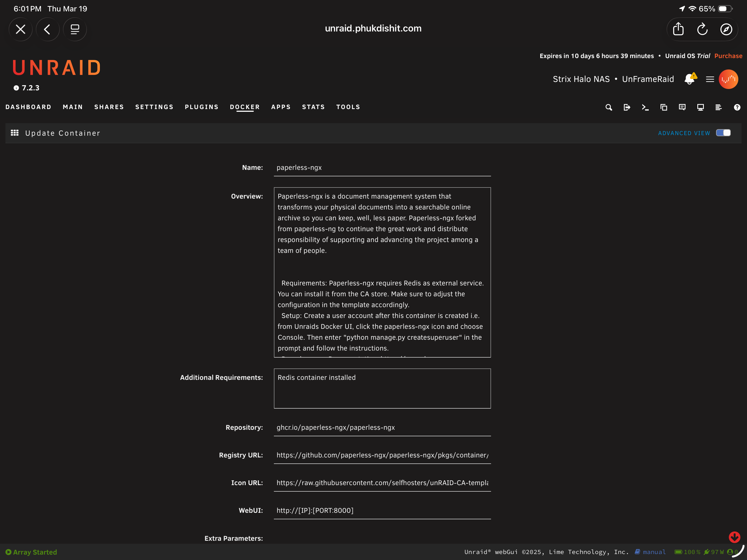Click the feedback comment icon
This screenshot has width=747, height=560.
(x=682, y=107)
